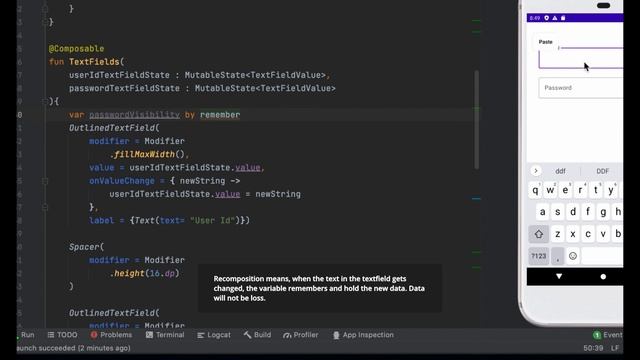Tap the v key on keyboard
640x360 pixels.
603,234
